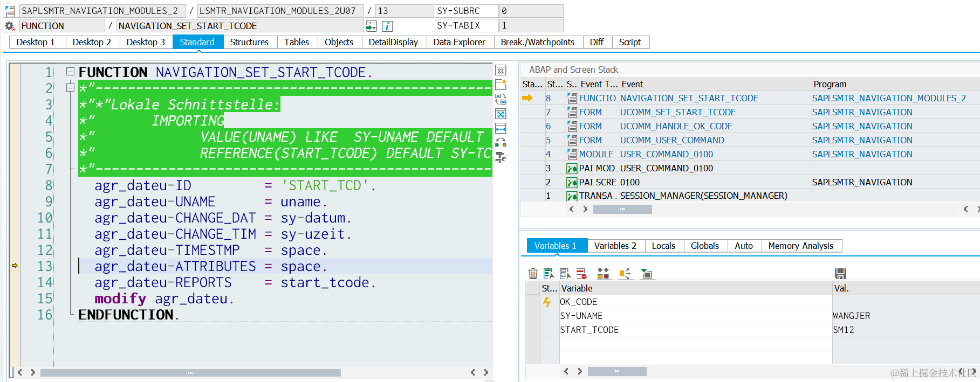Open the Structures tab
The image size is (980, 382).
coord(249,42)
